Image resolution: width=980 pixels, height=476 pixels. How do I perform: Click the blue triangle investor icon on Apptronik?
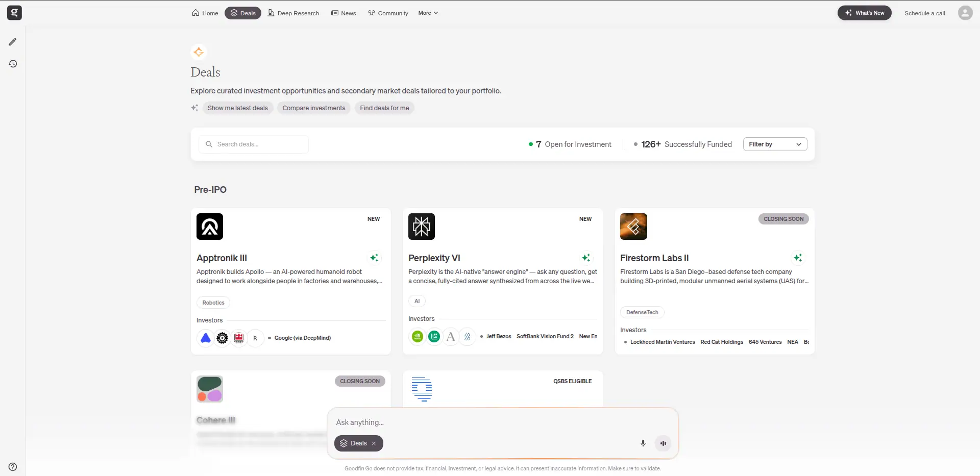coord(205,338)
